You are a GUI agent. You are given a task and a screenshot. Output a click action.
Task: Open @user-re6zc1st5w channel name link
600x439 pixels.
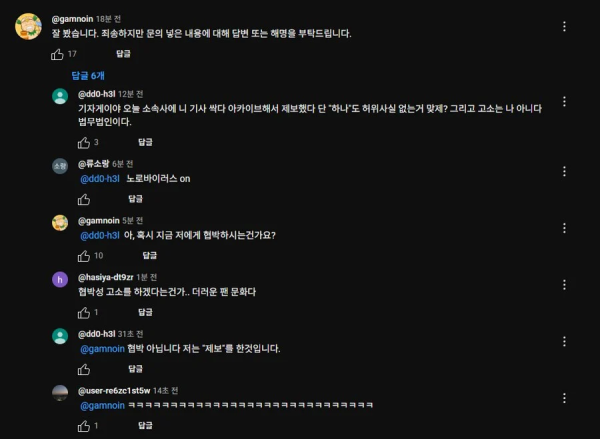(x=114, y=391)
